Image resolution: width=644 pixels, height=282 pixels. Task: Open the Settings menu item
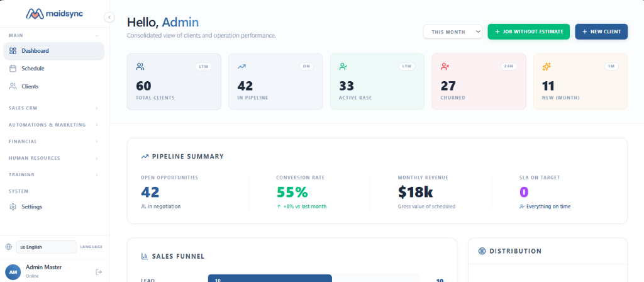[x=54, y=206]
